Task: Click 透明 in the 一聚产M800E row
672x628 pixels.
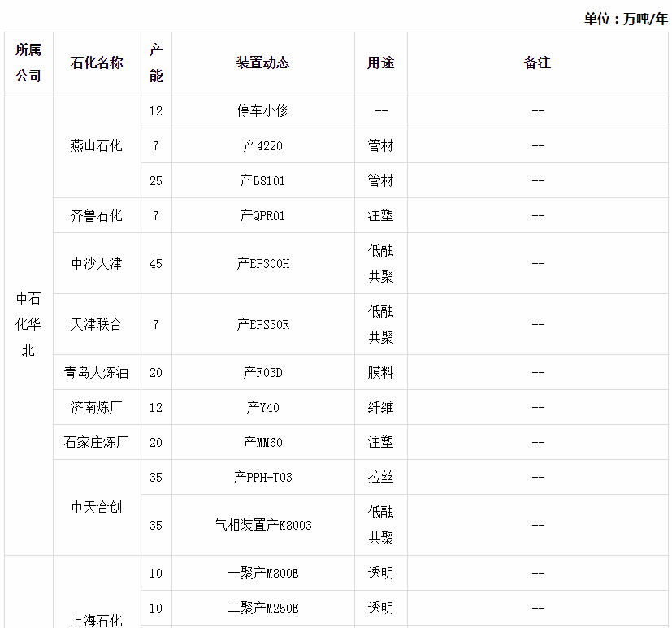Action: coord(380,574)
